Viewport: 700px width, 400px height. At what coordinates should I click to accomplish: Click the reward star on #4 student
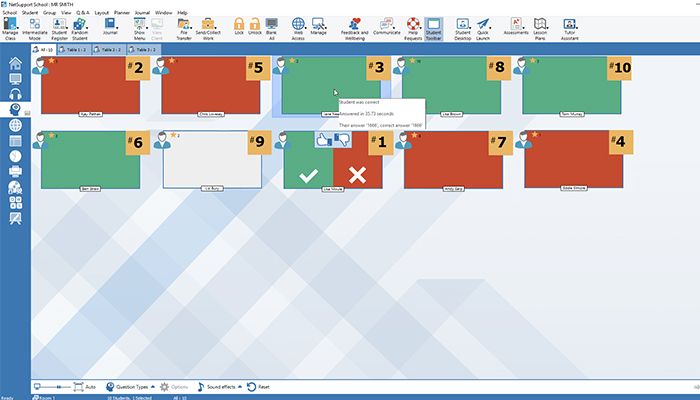[534, 134]
